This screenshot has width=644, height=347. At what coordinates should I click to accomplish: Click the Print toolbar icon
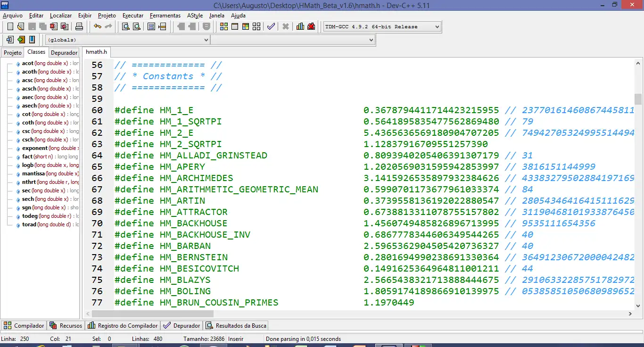tap(79, 26)
